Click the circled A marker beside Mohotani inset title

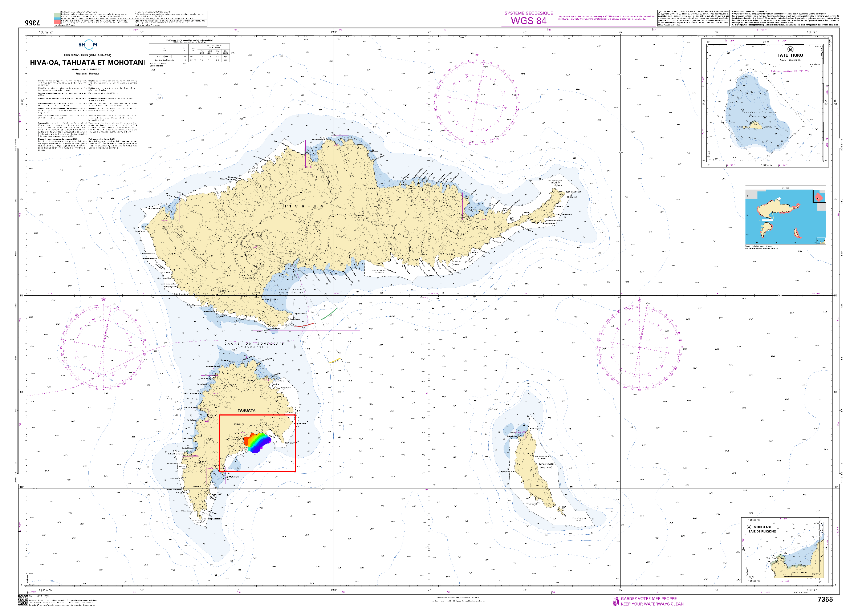(749, 527)
